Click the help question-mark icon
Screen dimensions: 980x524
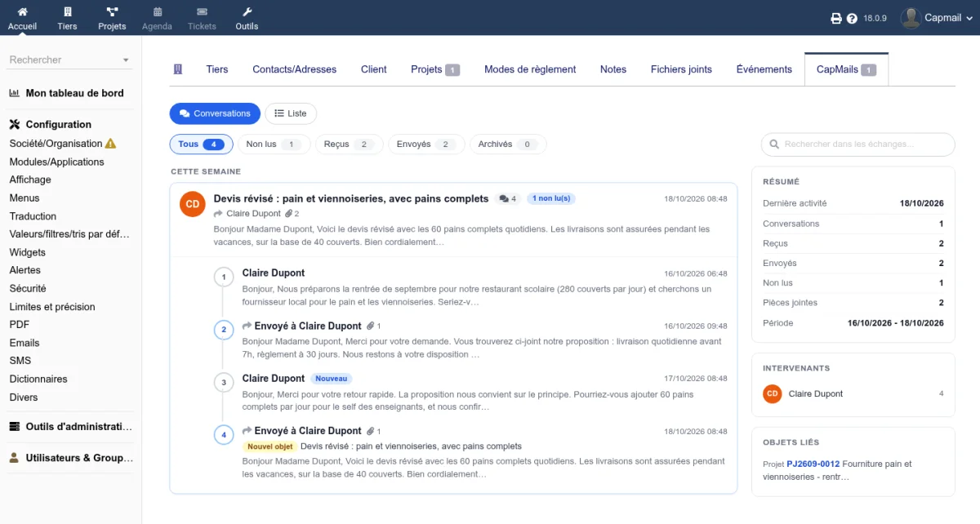pyautogui.click(x=852, y=18)
